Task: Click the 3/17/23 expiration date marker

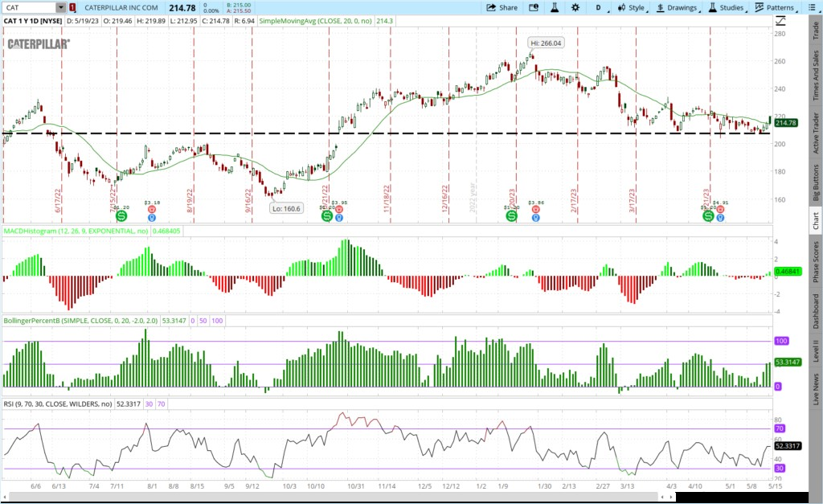Action: 633,200
